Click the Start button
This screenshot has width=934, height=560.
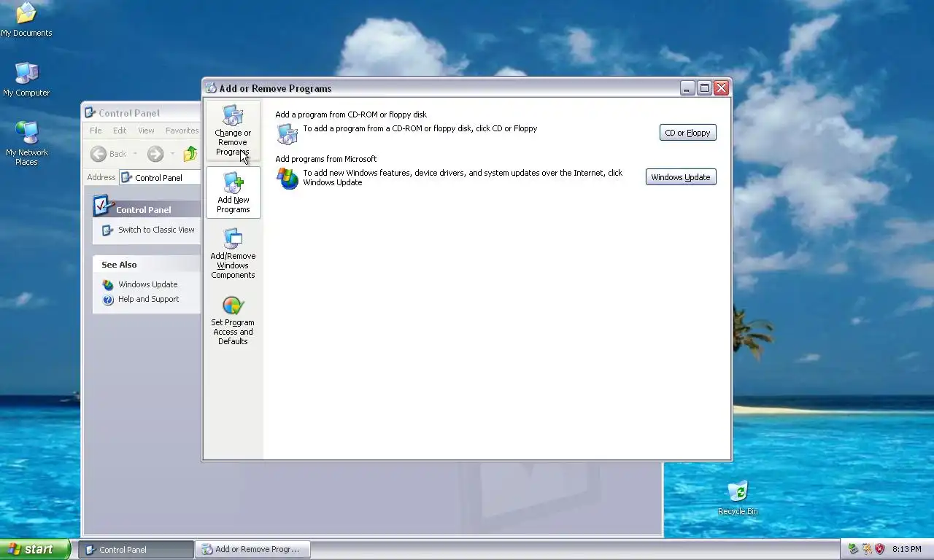click(35, 549)
